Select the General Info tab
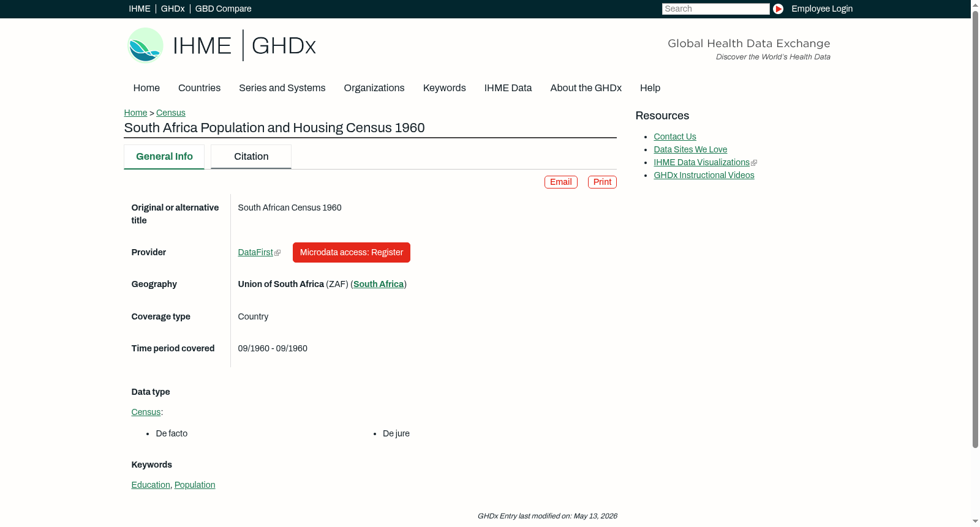This screenshot has height=527, width=980. (164, 157)
